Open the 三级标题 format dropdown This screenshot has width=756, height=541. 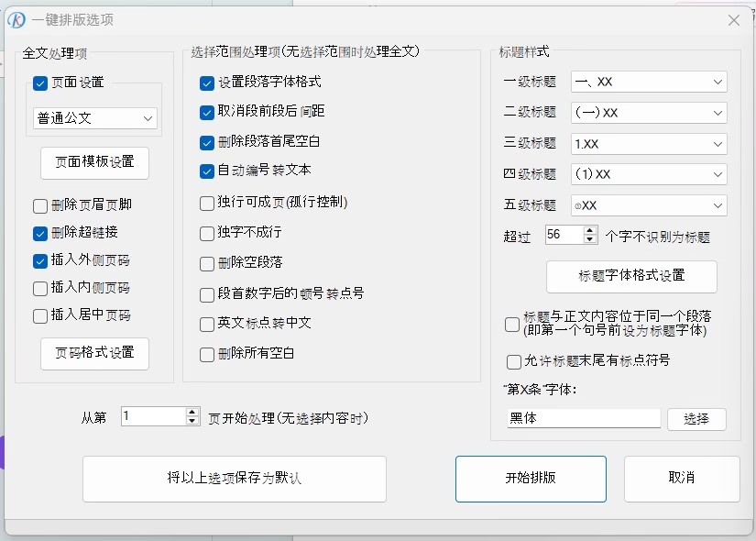(649, 144)
